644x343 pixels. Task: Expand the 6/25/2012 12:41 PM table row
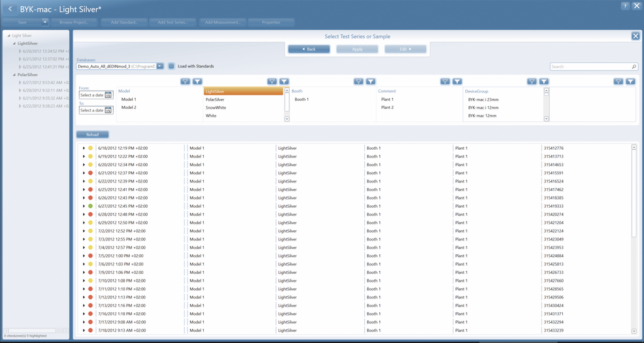pos(84,189)
